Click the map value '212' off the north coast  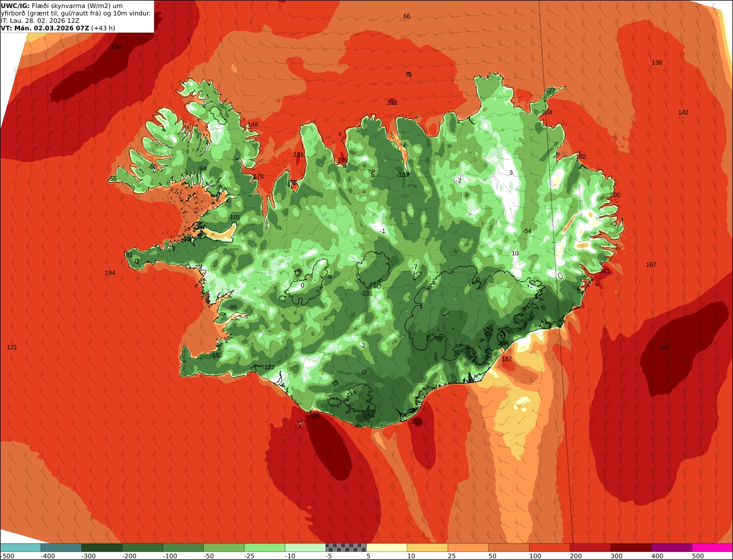click(x=392, y=102)
